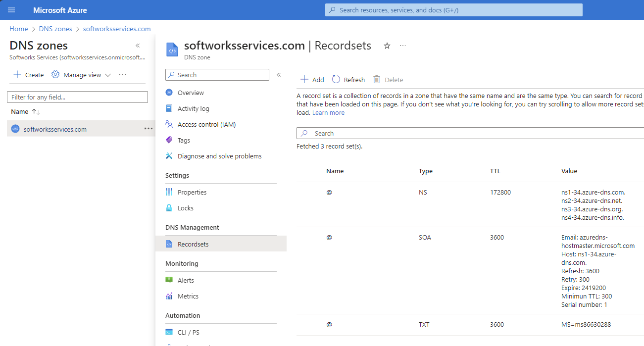Open the Locks settings icon
This screenshot has width=644, height=346.
(169, 208)
